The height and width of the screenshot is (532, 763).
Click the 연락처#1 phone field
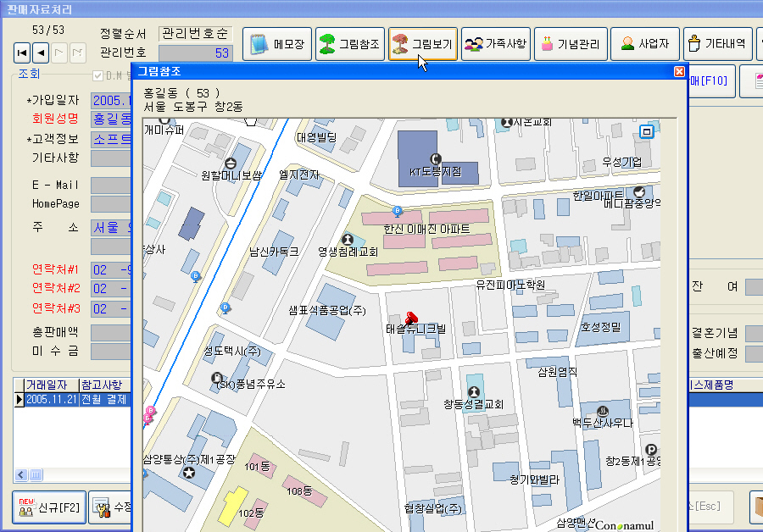click(x=111, y=270)
